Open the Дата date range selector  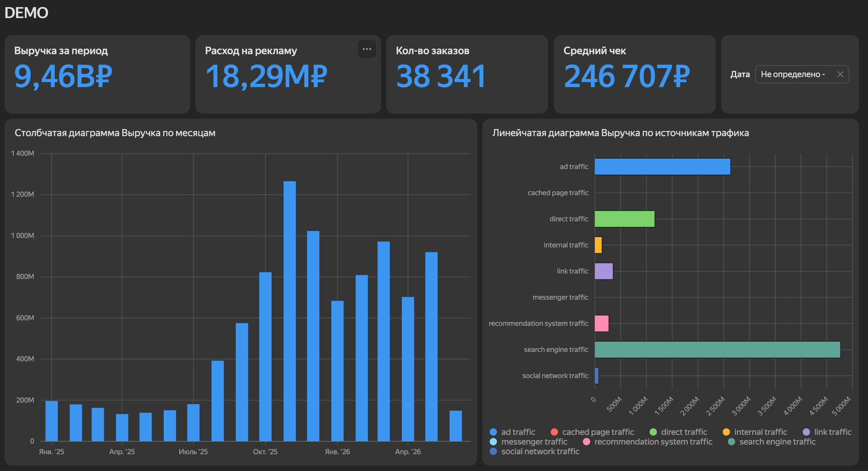796,74
